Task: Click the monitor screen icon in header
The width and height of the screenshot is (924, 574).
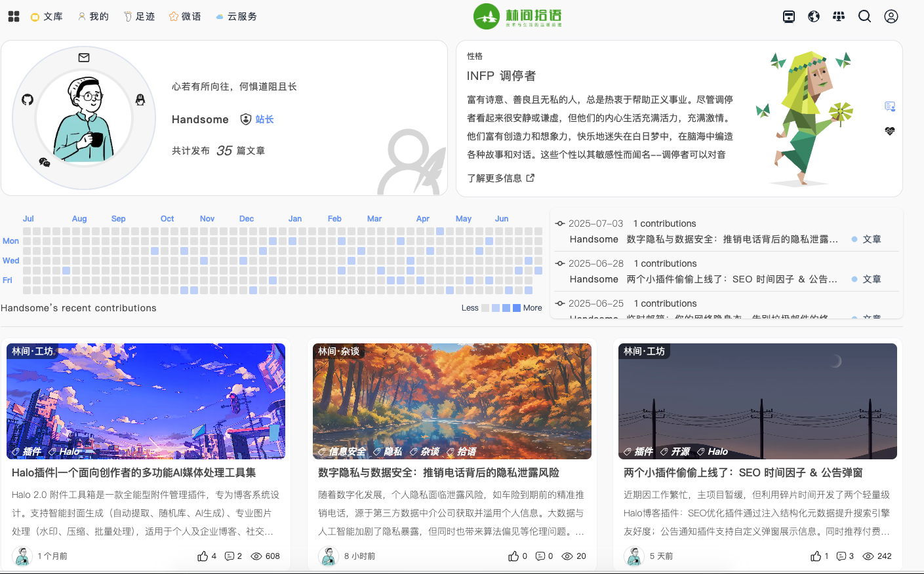Action: point(789,16)
